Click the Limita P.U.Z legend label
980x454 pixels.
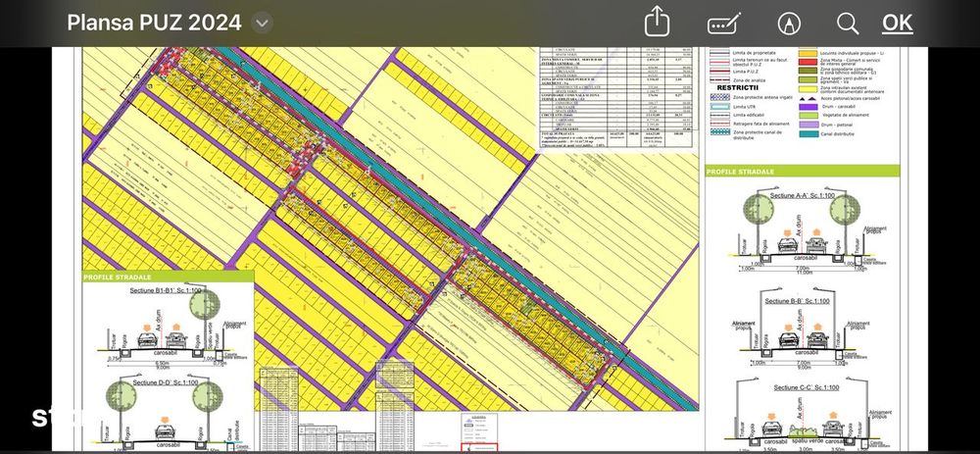pos(746,72)
